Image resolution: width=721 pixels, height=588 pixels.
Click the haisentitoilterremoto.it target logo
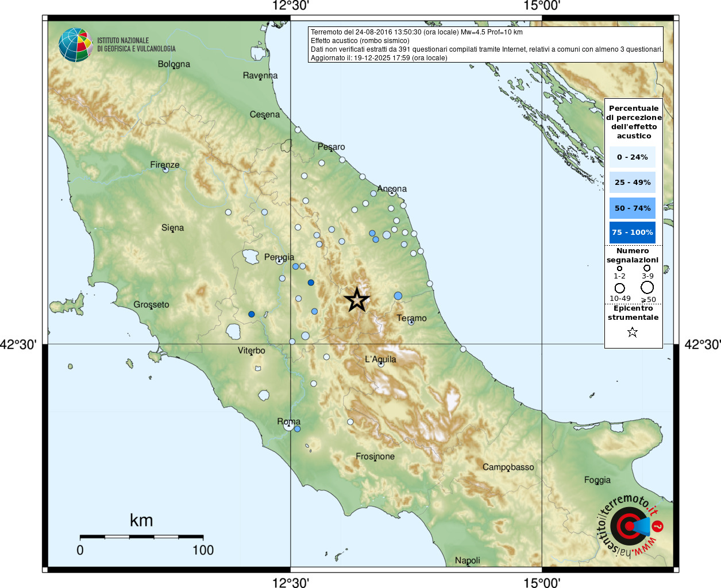(629, 526)
